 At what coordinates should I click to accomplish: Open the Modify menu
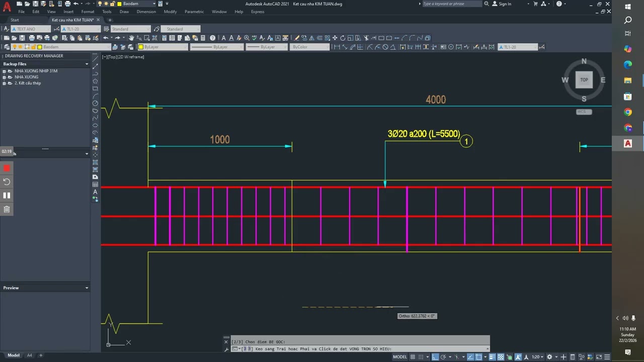(x=170, y=12)
